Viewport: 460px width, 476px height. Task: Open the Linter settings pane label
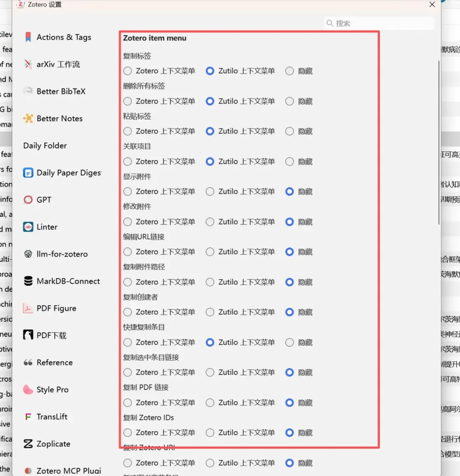pyautogui.click(x=47, y=227)
